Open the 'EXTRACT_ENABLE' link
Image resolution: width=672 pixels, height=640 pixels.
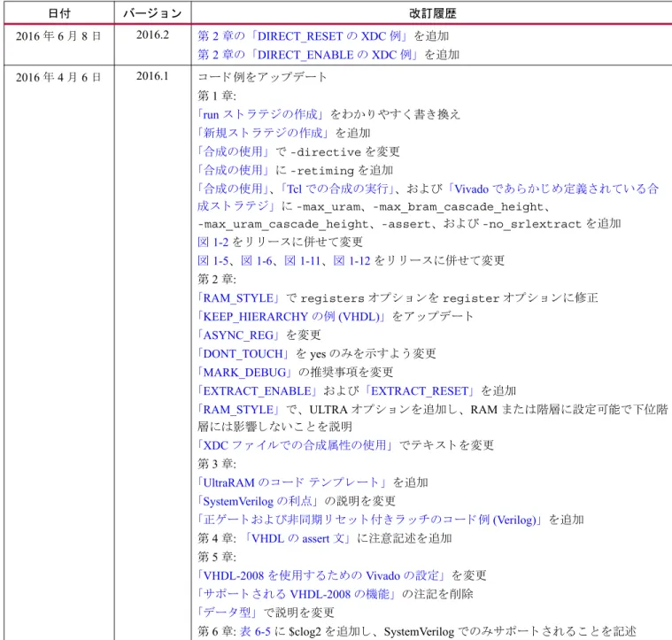(257, 391)
